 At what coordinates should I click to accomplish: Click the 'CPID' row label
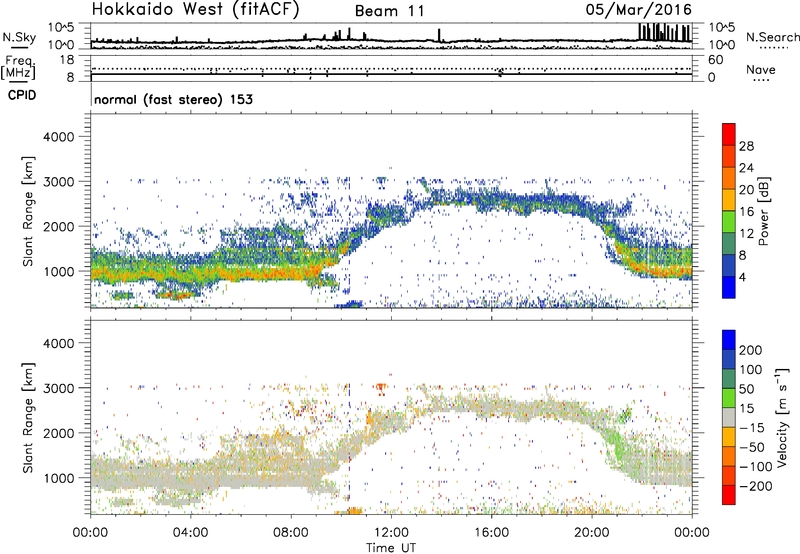pyautogui.click(x=22, y=95)
